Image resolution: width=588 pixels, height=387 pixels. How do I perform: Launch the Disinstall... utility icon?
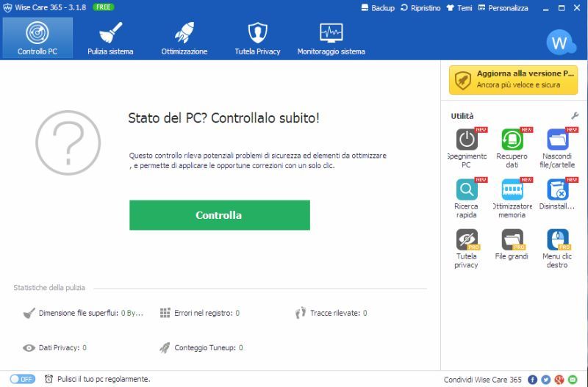(x=557, y=194)
